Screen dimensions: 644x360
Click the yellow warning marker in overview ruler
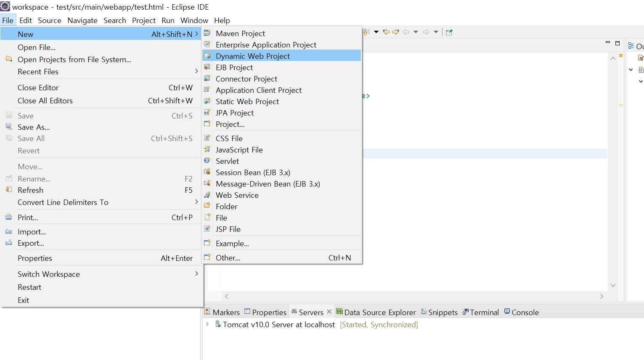click(x=621, y=105)
